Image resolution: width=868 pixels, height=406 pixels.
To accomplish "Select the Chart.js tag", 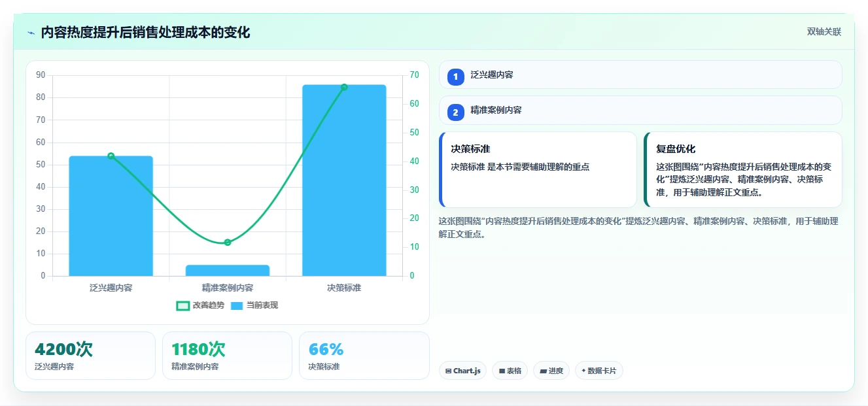I will click(462, 371).
